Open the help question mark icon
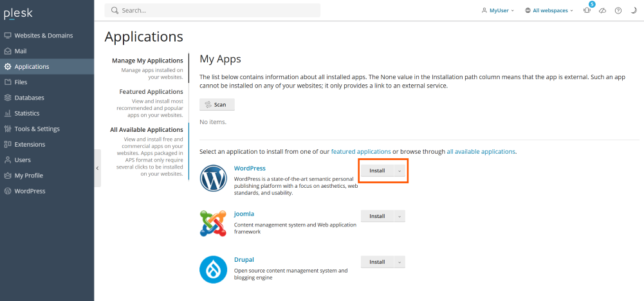The height and width of the screenshot is (301, 644). (618, 11)
